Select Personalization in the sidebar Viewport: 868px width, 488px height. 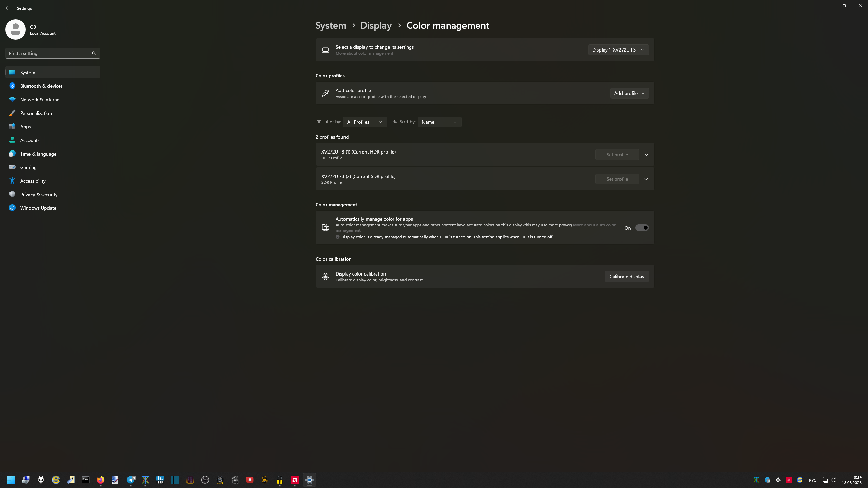click(36, 113)
